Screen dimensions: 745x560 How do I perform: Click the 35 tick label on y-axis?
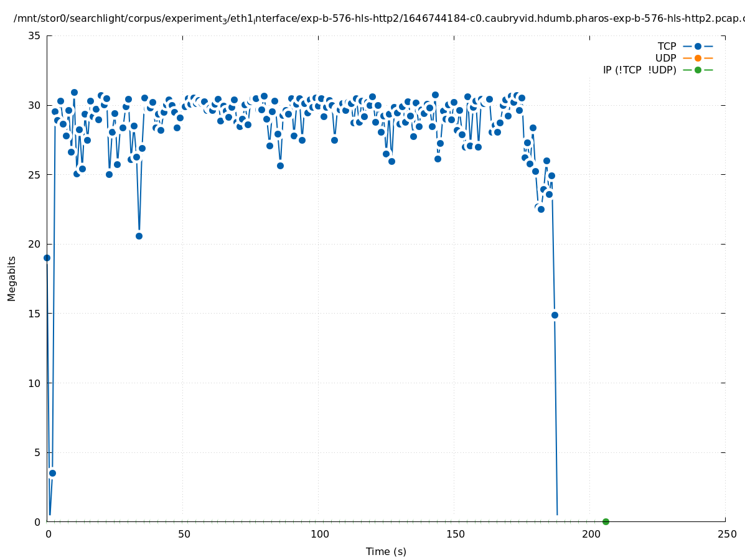[34, 35]
